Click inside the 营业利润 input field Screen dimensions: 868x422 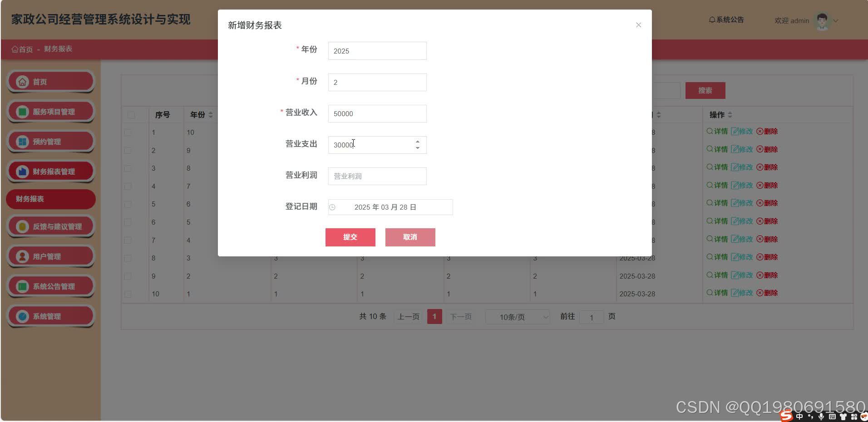pos(377,176)
